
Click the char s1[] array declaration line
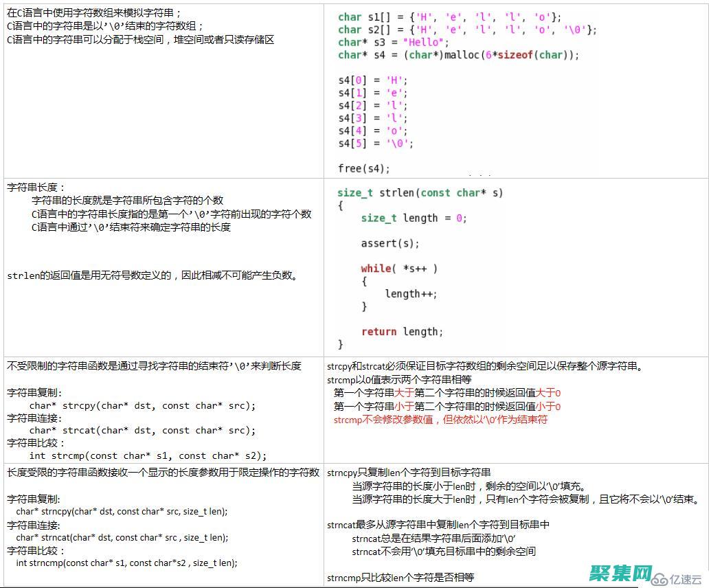coord(449,17)
